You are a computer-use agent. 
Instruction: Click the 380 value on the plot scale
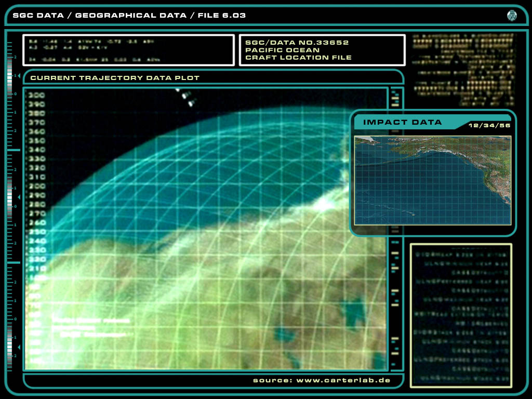pyautogui.click(x=37, y=113)
